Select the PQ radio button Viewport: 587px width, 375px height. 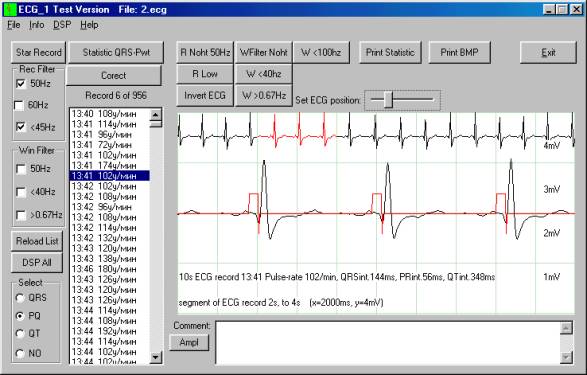20,316
